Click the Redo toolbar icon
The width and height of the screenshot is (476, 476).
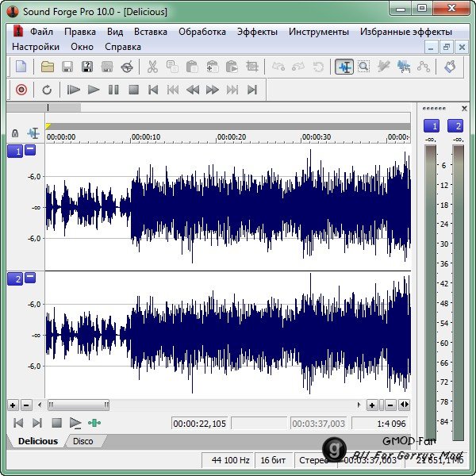tap(297, 67)
